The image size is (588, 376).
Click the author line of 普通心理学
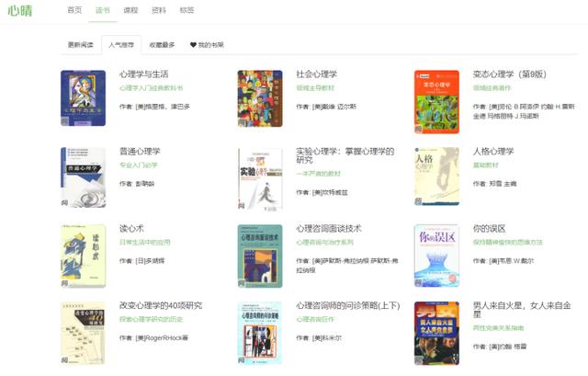[137, 184]
